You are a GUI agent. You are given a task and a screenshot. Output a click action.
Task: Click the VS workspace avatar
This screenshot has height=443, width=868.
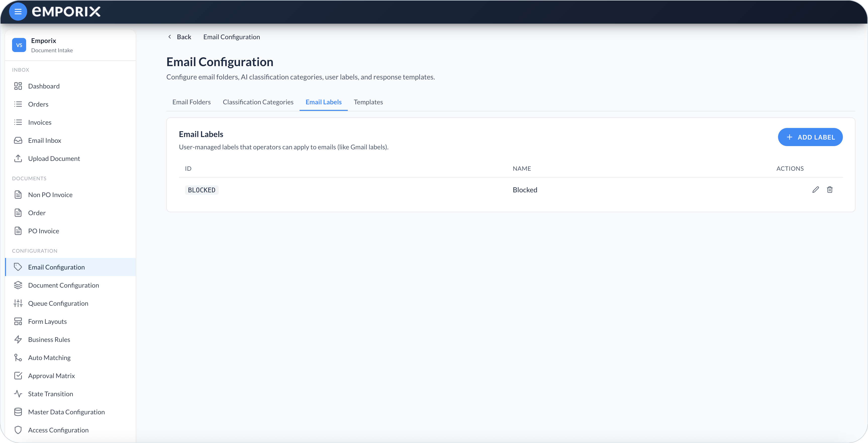pos(19,45)
